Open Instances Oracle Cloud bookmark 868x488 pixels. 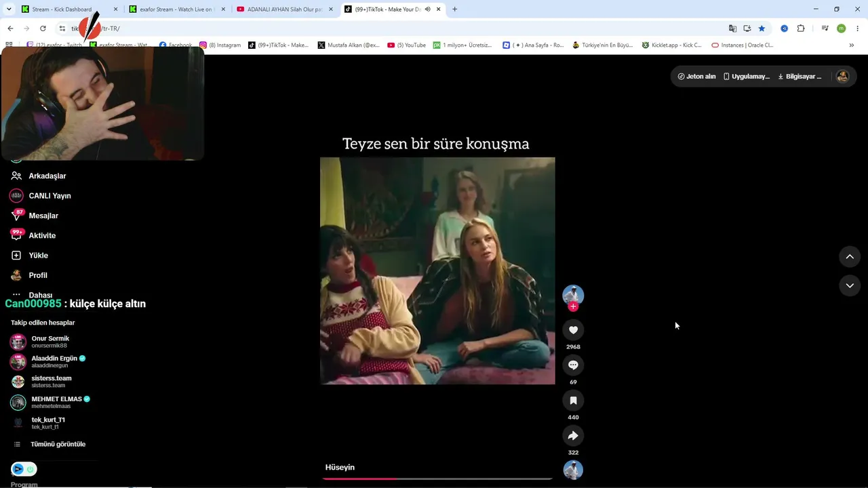tap(742, 45)
